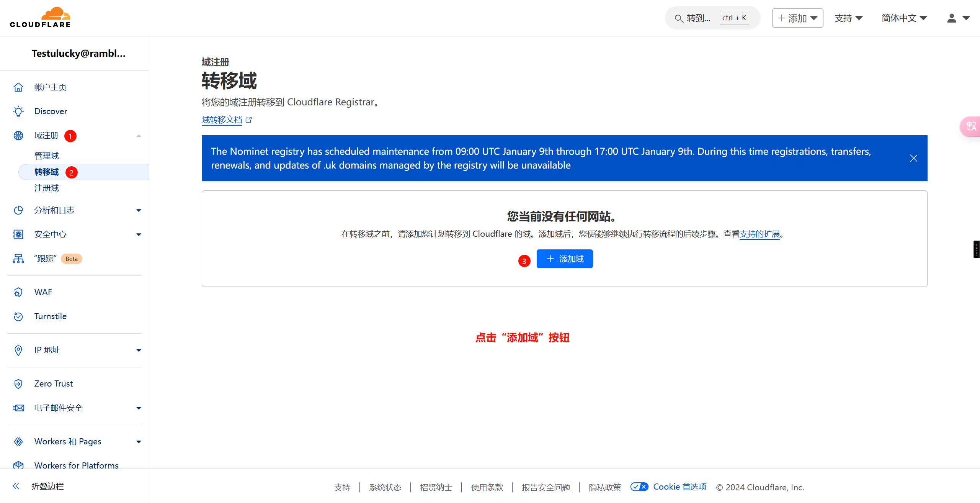This screenshot has width=980, height=503.
Task: Click the Zero Trust icon
Action: pyautogui.click(x=18, y=384)
